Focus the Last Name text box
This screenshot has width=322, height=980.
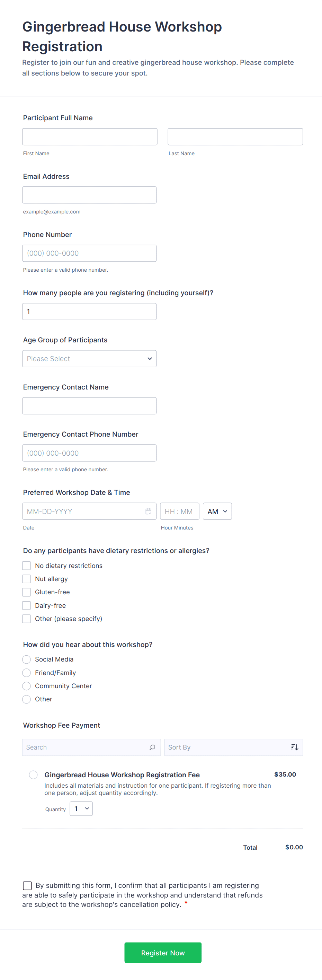[x=235, y=137]
